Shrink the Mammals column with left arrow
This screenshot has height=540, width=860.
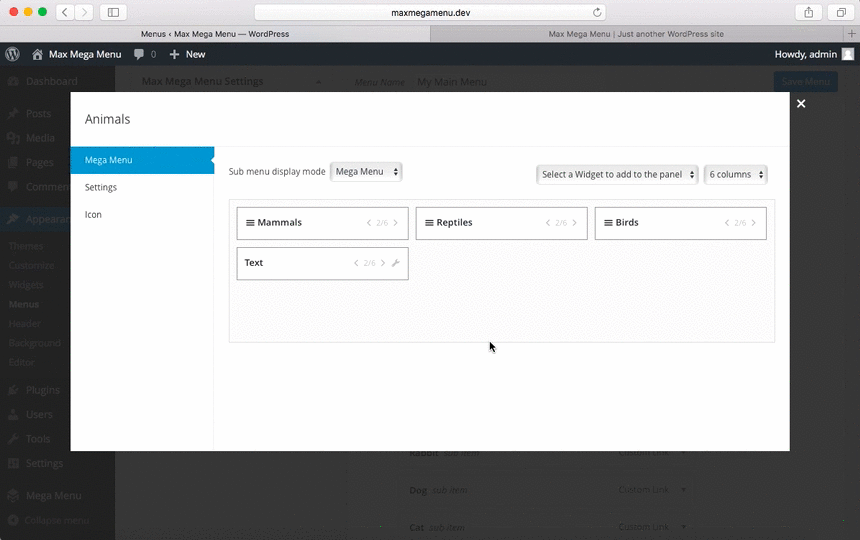tap(369, 223)
